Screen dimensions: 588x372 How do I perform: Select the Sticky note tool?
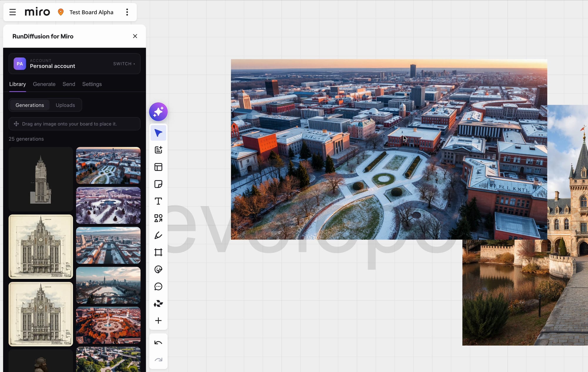[x=158, y=184]
